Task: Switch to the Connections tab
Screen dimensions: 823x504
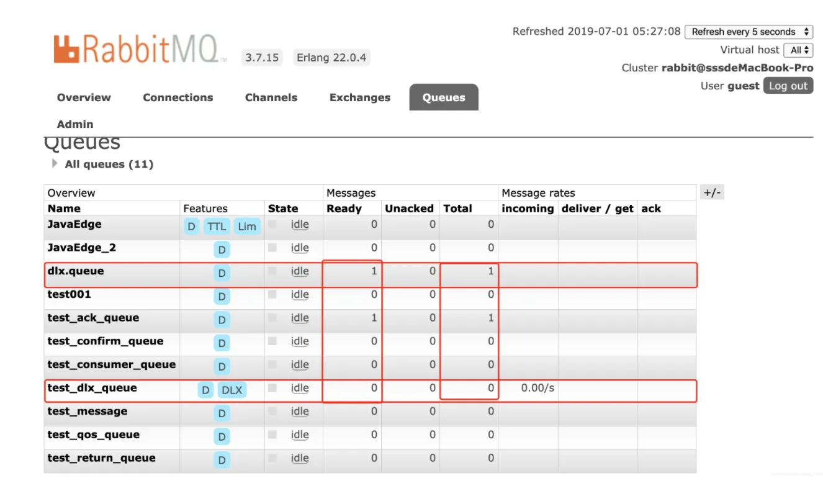Action: pos(178,97)
